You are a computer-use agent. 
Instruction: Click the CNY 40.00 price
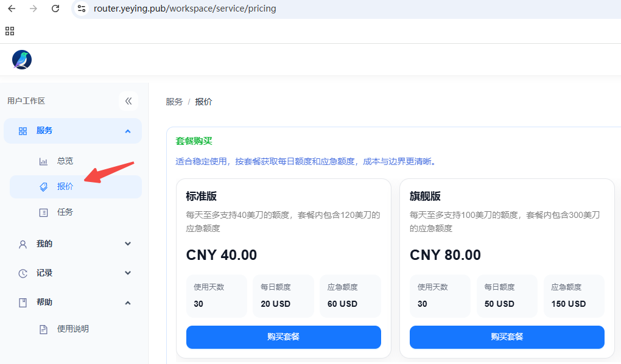[x=222, y=254]
